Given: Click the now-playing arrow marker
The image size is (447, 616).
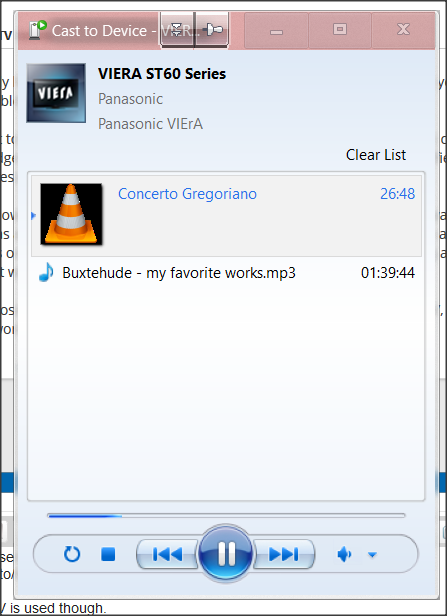Looking at the screenshot, I should click(x=34, y=215).
